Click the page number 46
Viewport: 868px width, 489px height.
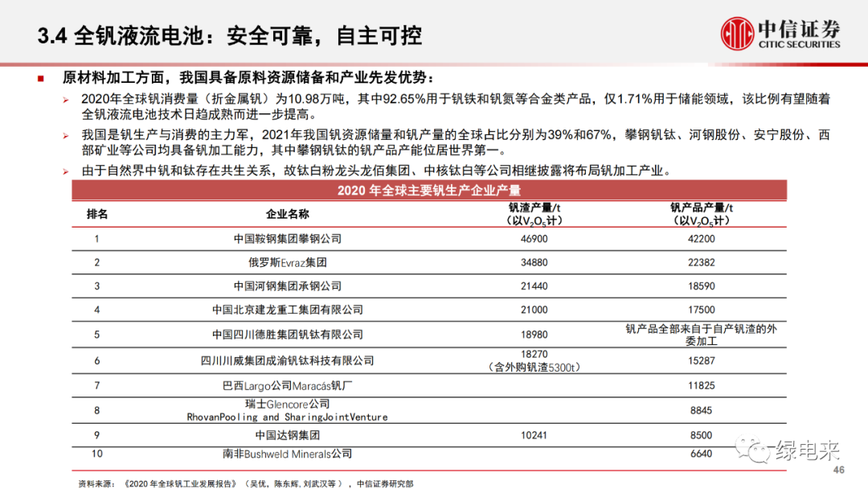coord(838,470)
